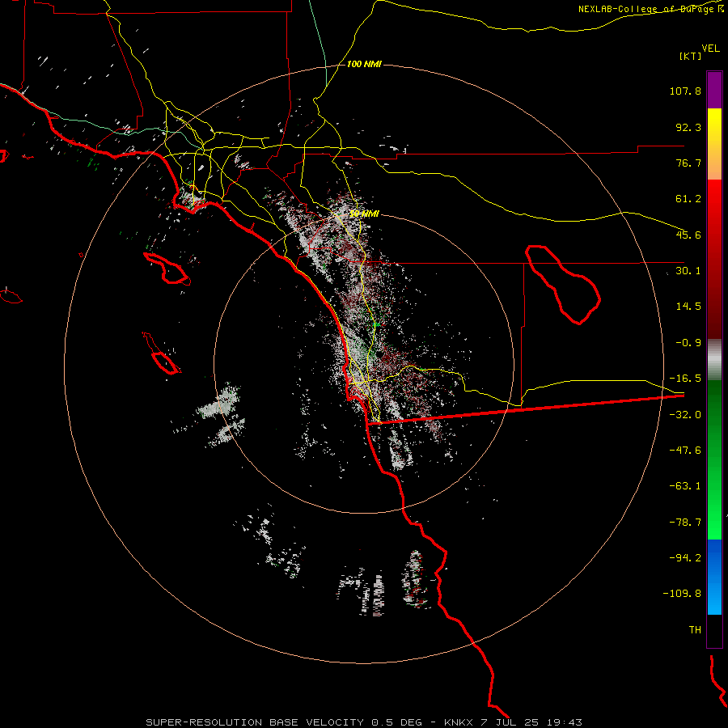The image size is (728, 728).
Task: Select the 30.1 legend value
Action: [688, 271]
